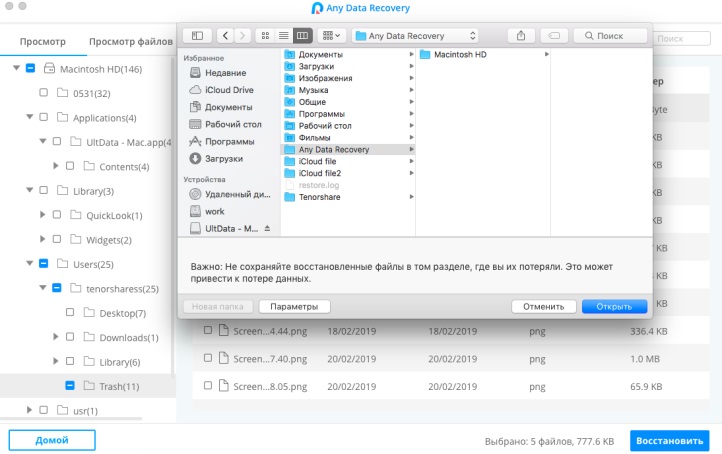Screen dimensions: 722x454
Task: Click the Домой button
Action: [x=52, y=440]
